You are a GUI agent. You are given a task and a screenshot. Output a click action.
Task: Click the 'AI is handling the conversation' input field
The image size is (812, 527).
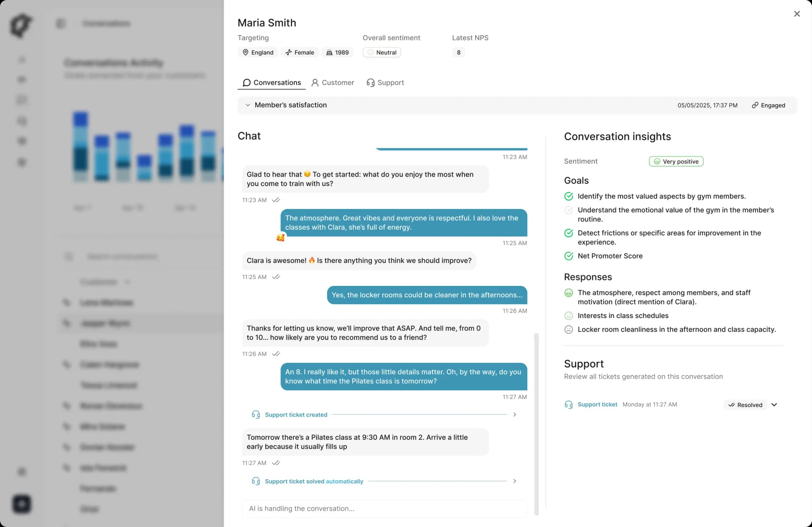(x=384, y=508)
